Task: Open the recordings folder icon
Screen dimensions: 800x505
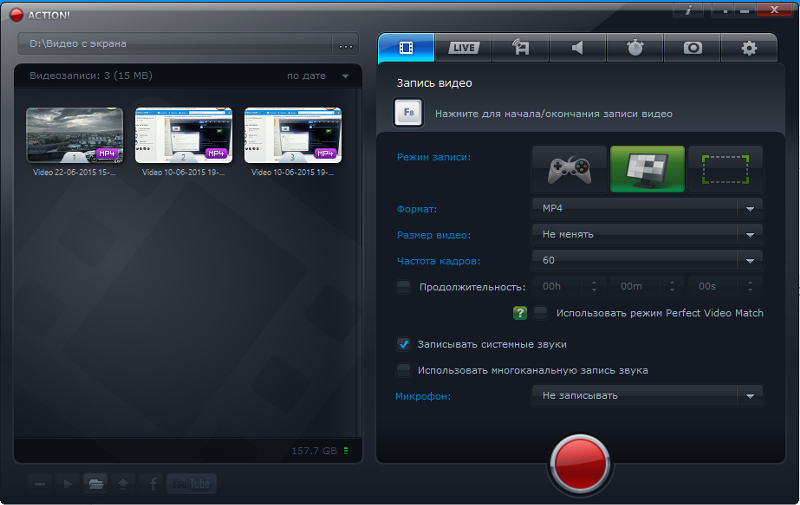Action: pyautogui.click(x=95, y=484)
